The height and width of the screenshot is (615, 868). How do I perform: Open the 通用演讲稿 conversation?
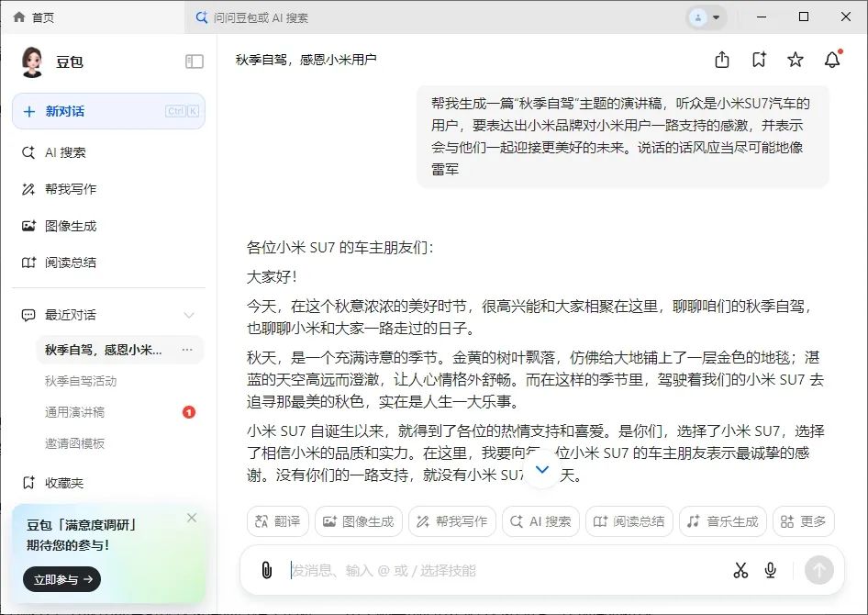tap(74, 412)
